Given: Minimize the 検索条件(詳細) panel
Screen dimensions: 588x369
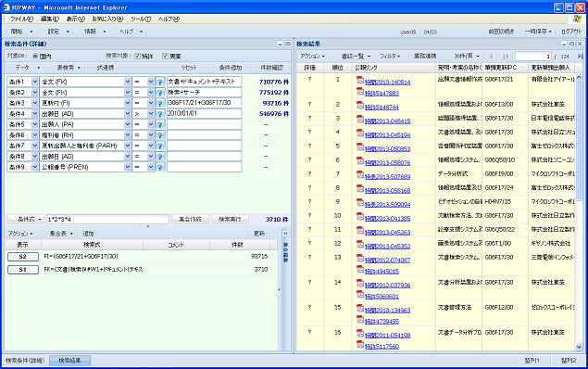Looking at the screenshot, I should pos(280,44).
